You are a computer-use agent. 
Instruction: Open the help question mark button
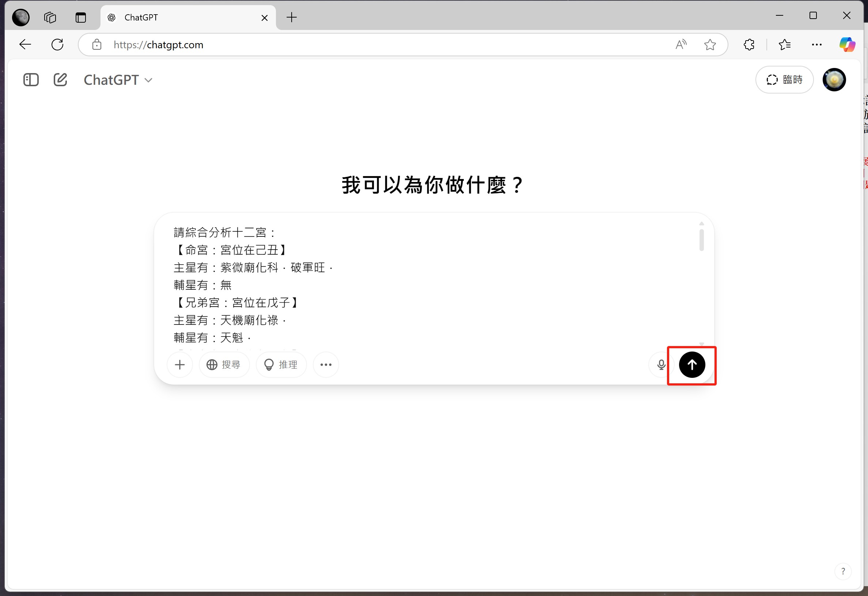point(843,572)
